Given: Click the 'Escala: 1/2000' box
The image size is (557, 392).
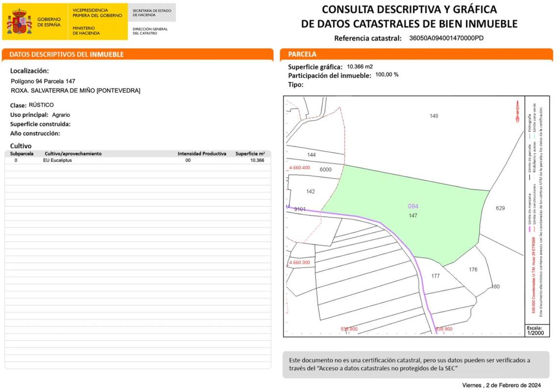Looking at the screenshot, I should click(x=534, y=330).
